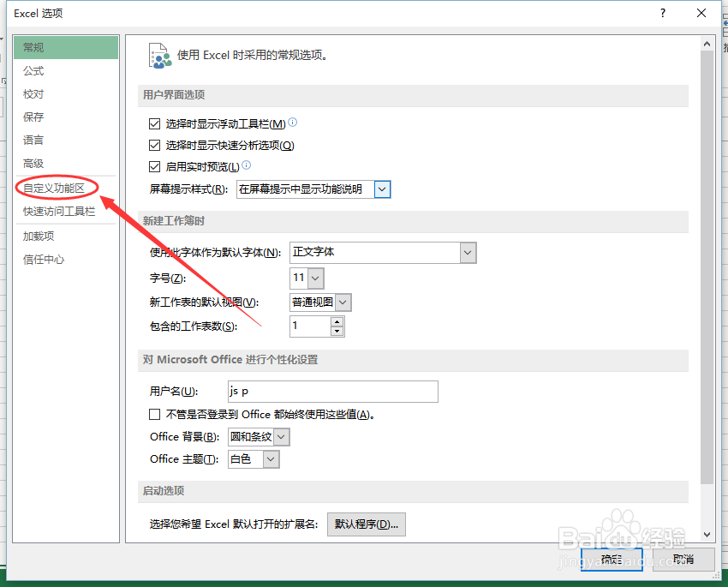Select the 校对 category
728x587 pixels.
tap(66, 93)
